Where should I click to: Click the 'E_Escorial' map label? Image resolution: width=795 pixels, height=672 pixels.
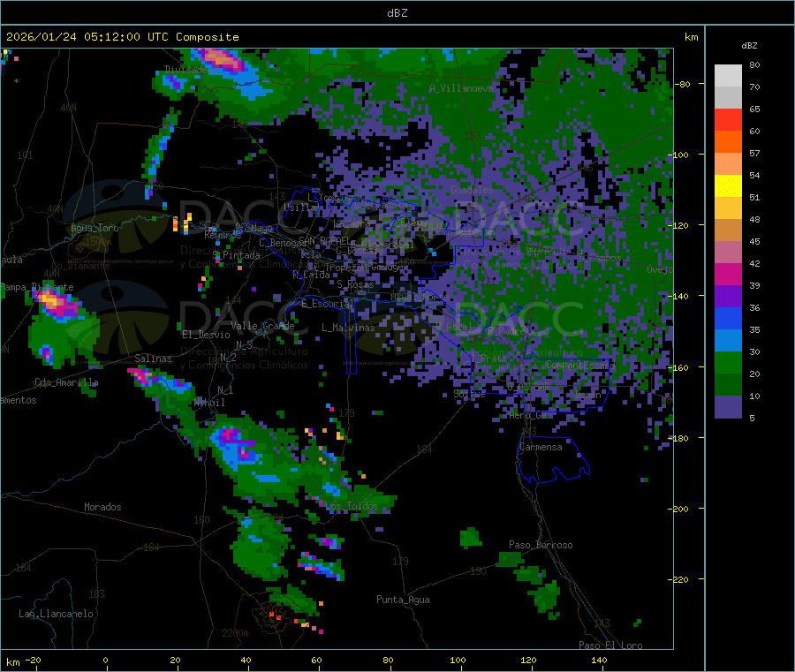328,304
